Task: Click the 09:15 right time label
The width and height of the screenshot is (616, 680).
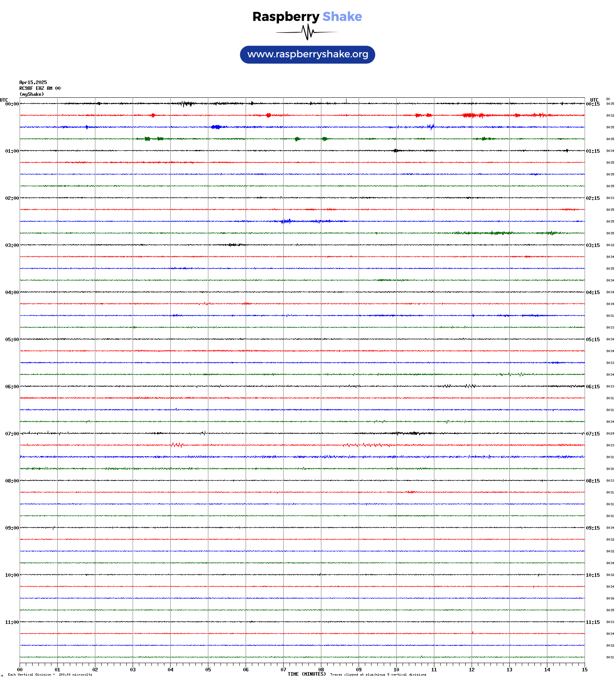Action: click(593, 528)
